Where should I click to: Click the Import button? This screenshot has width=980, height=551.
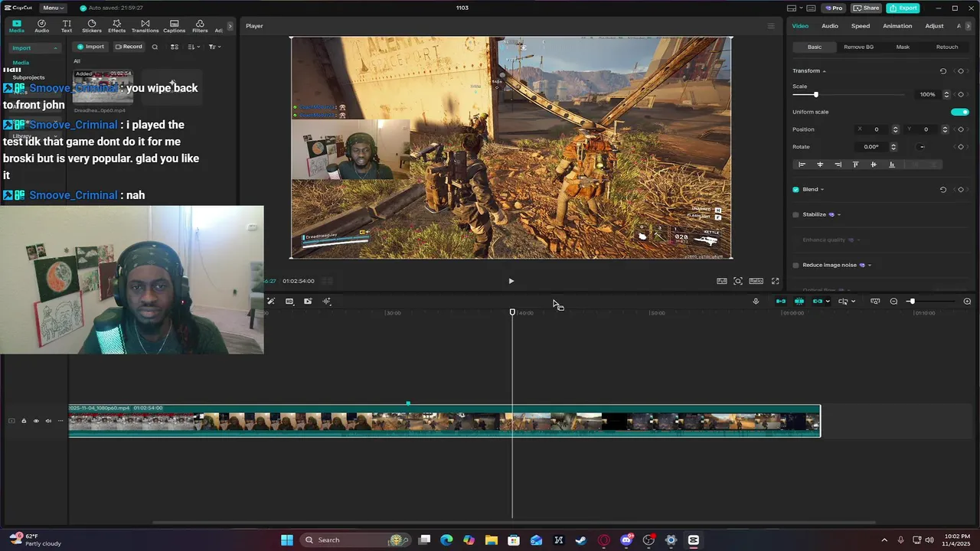click(x=90, y=47)
